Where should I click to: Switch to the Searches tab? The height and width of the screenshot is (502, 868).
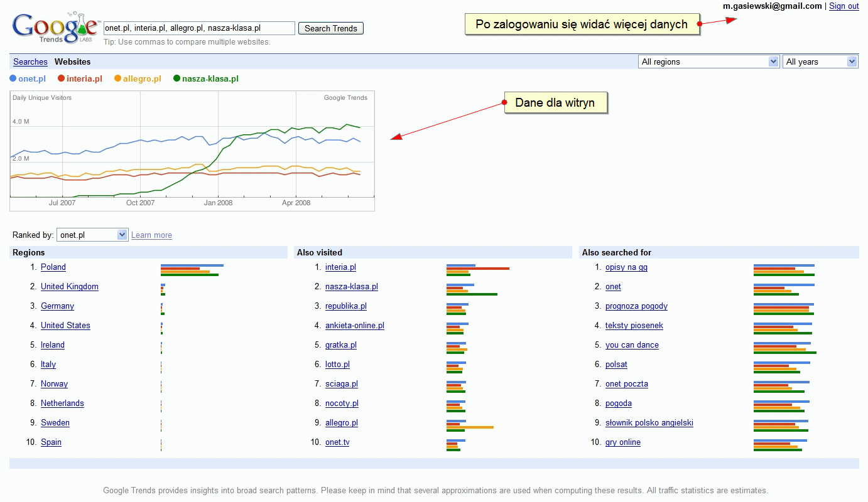click(x=30, y=61)
